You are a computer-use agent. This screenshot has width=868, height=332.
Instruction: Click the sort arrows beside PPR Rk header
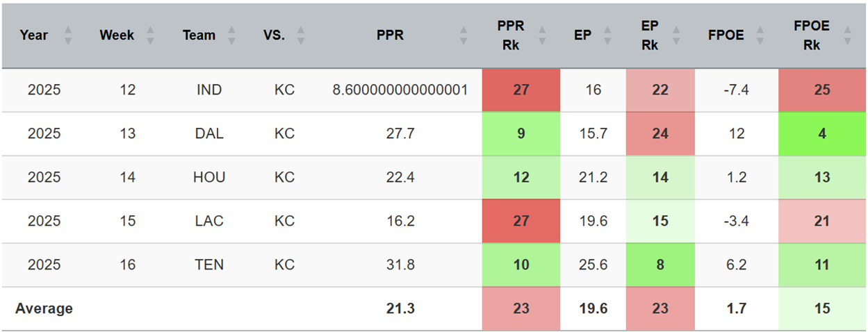click(542, 35)
